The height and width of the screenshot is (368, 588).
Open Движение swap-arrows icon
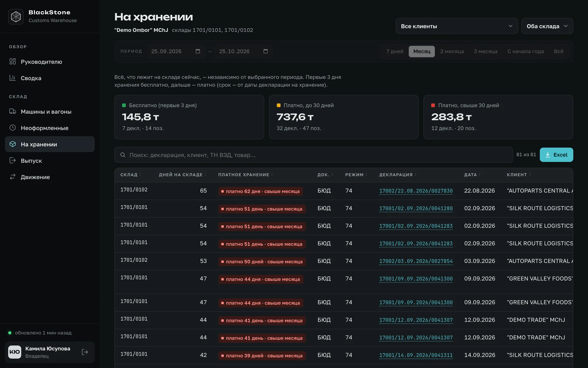pos(13,177)
